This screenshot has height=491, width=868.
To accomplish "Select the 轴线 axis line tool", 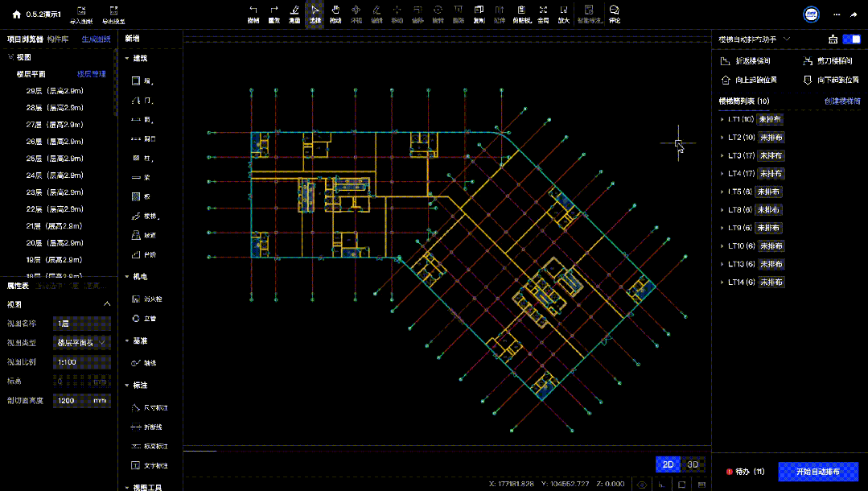I will tap(144, 363).
